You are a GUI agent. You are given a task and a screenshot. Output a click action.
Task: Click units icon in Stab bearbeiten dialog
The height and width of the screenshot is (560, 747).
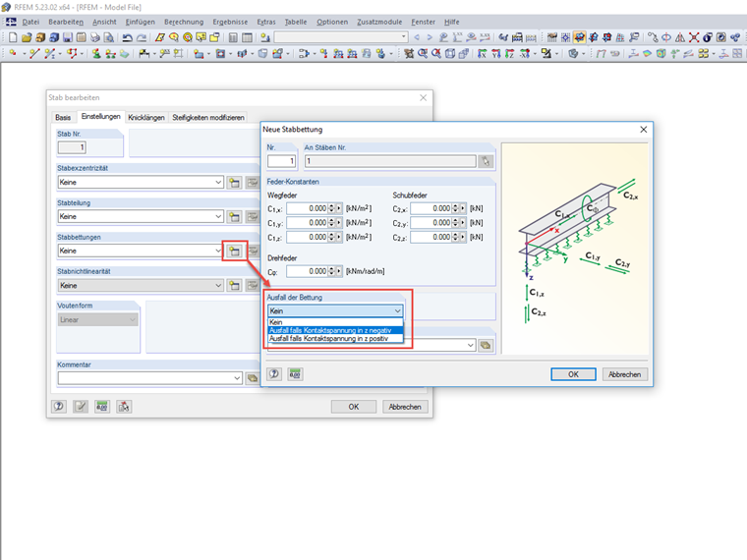[102, 406]
